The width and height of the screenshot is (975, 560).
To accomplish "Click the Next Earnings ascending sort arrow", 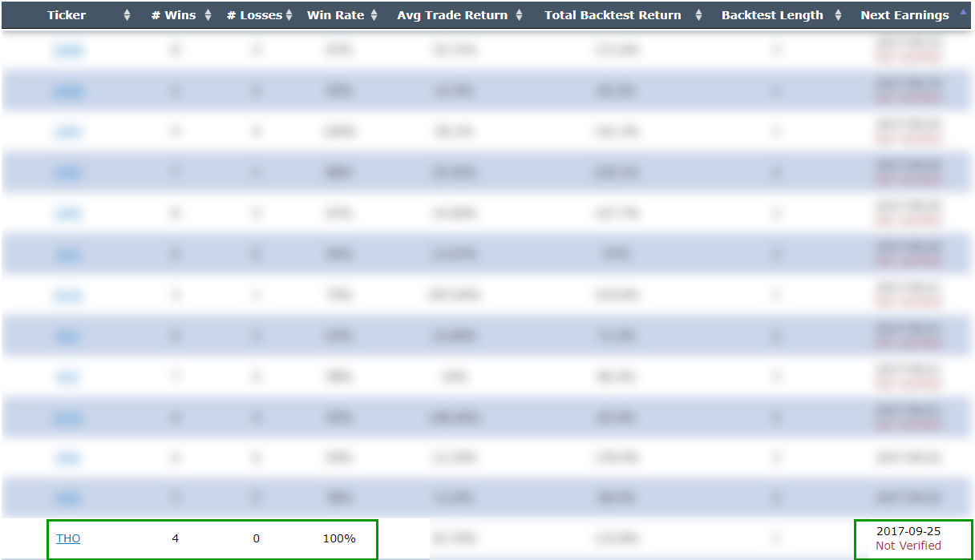I will pos(963,12).
